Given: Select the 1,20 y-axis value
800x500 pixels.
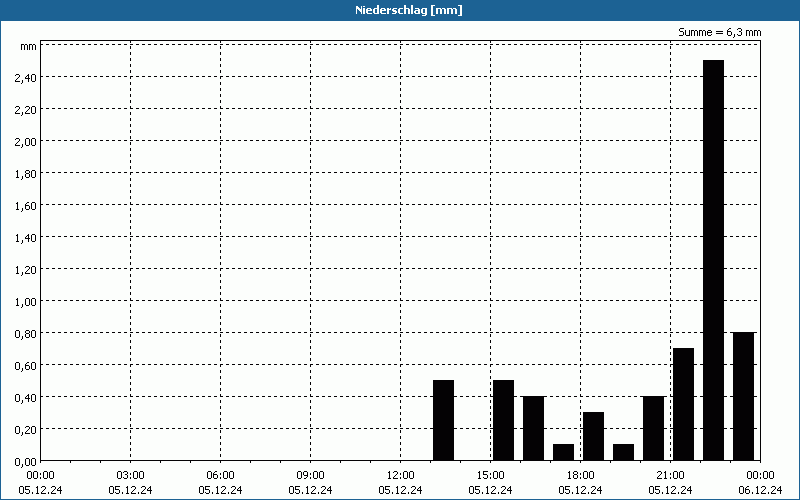Looking at the screenshot, I should point(26,270).
